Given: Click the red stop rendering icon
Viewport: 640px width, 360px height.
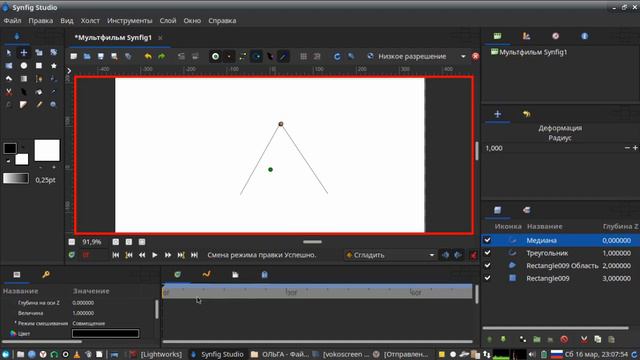Looking at the screenshot, I should (476, 56).
